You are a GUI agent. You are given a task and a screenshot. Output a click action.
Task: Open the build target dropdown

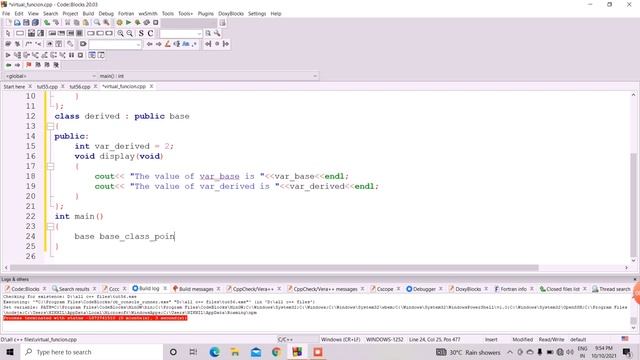pos(189,23)
